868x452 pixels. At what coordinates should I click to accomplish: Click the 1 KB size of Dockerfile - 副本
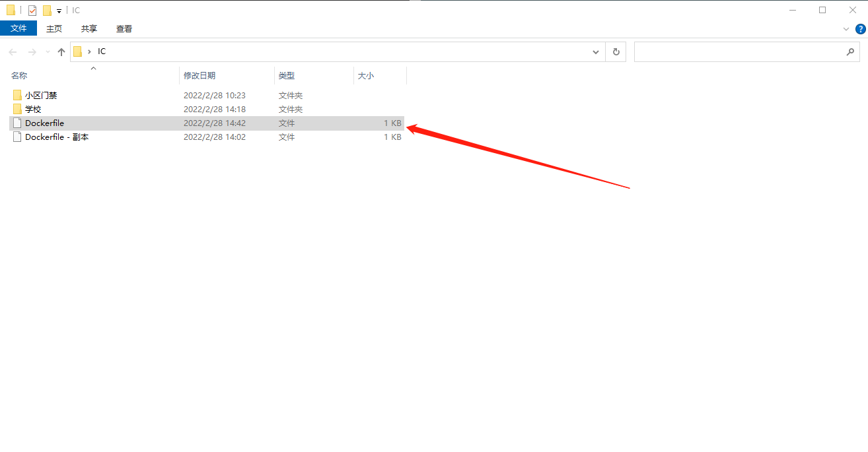tap(392, 137)
